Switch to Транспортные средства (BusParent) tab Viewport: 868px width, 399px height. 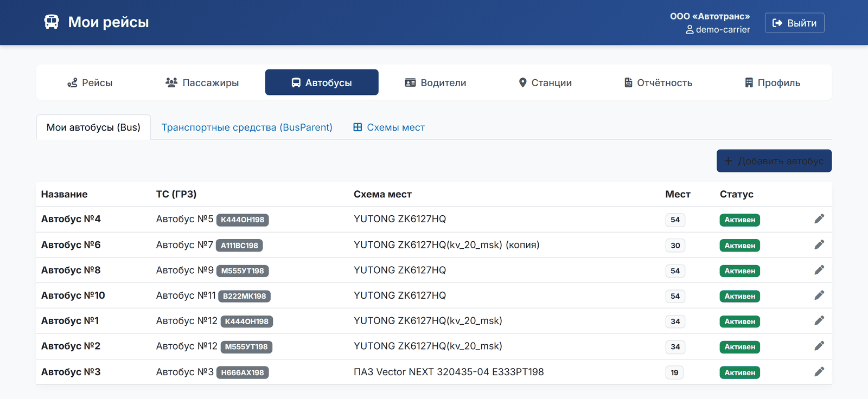247,127
